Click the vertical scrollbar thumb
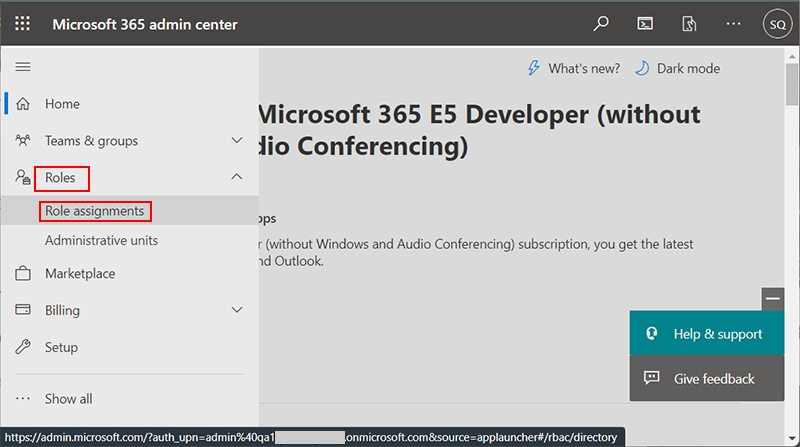Screen dimensions: 800x447 click(792, 84)
